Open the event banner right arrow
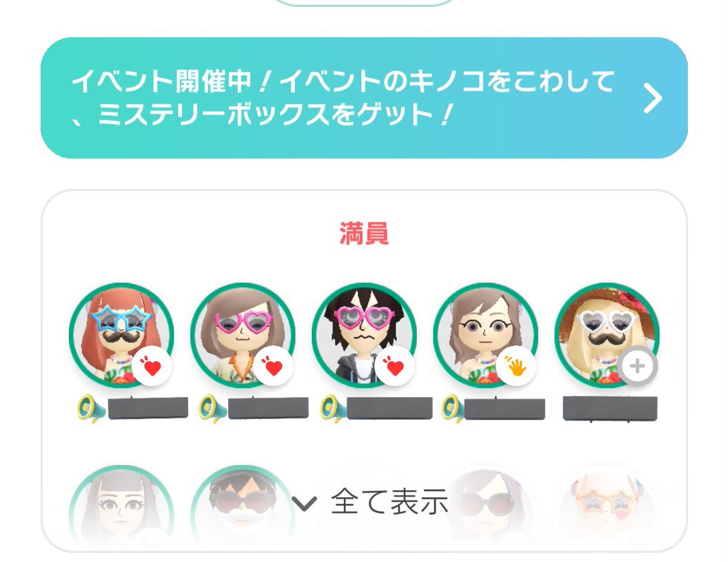The height and width of the screenshot is (562, 728). pos(653,99)
